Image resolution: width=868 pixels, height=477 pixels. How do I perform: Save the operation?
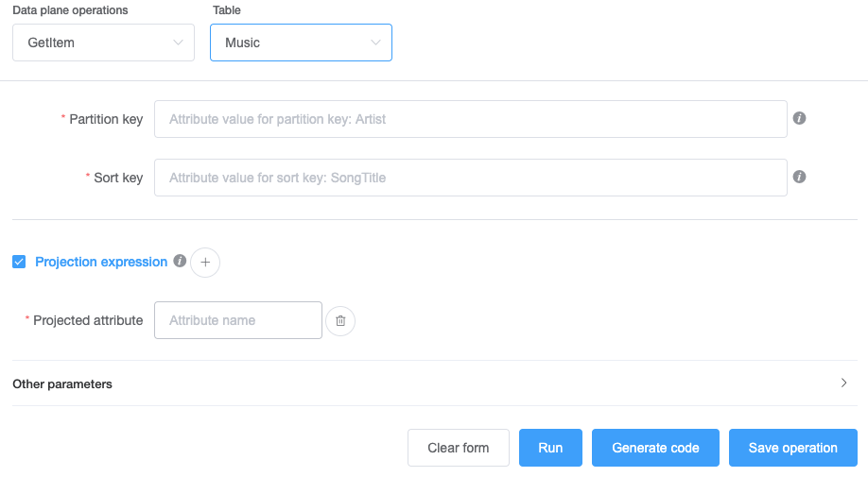792,448
